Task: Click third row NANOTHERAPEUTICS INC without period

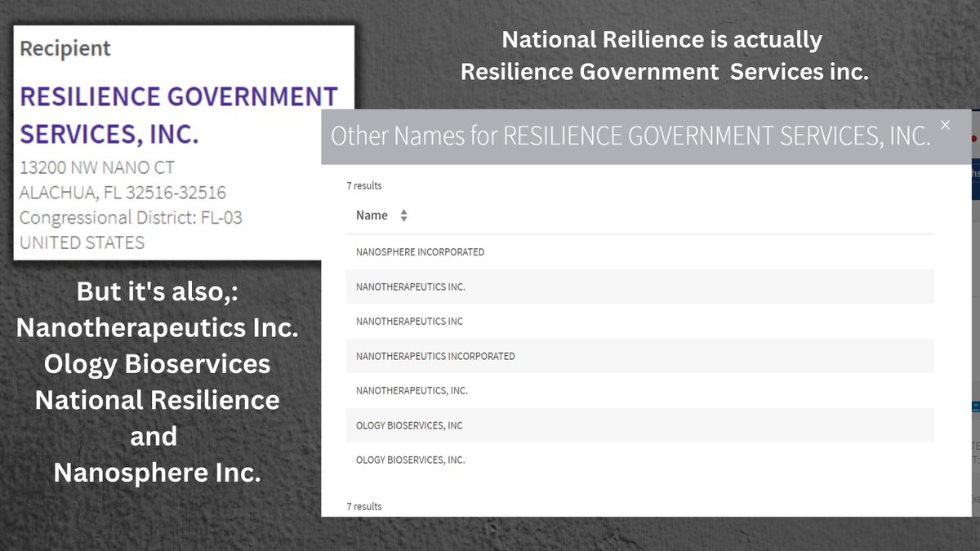Action: click(x=409, y=322)
